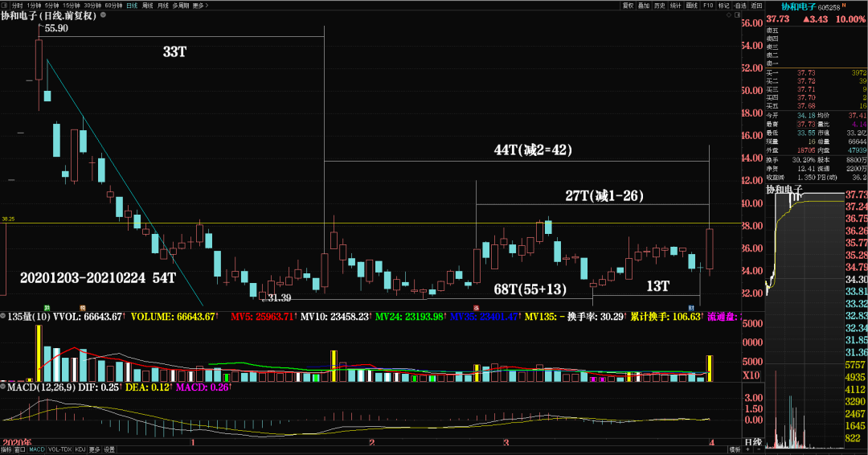Click the stock code 605258

[829, 8]
